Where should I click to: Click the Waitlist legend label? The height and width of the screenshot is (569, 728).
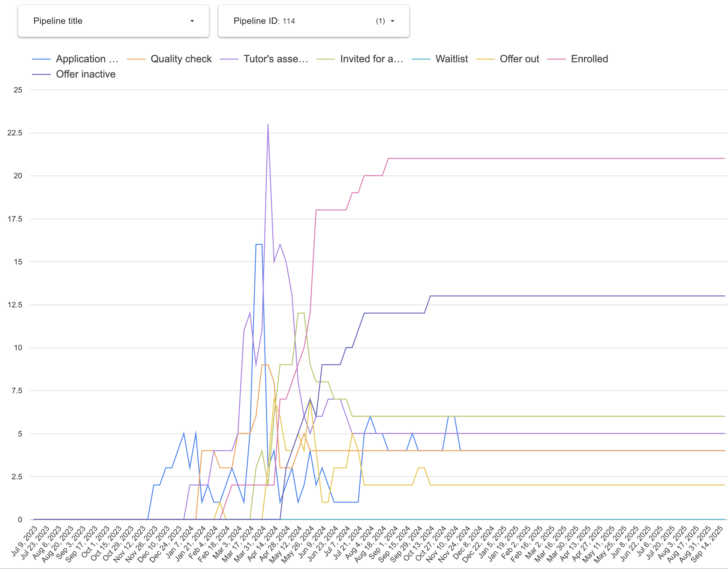tap(451, 59)
